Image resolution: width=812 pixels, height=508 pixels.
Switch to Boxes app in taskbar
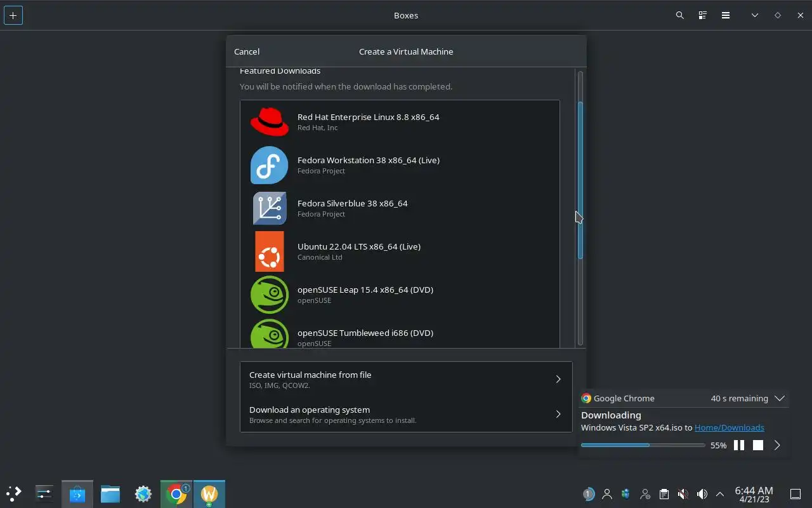[209, 493]
